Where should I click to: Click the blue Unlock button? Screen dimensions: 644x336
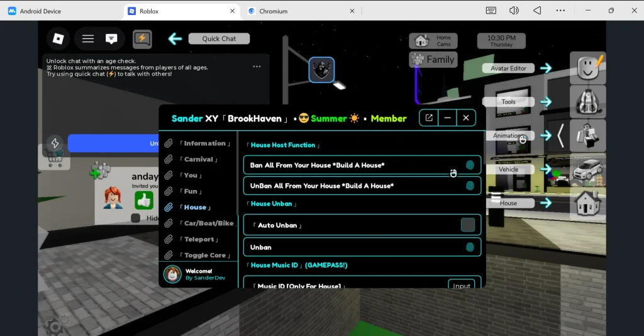113,143
